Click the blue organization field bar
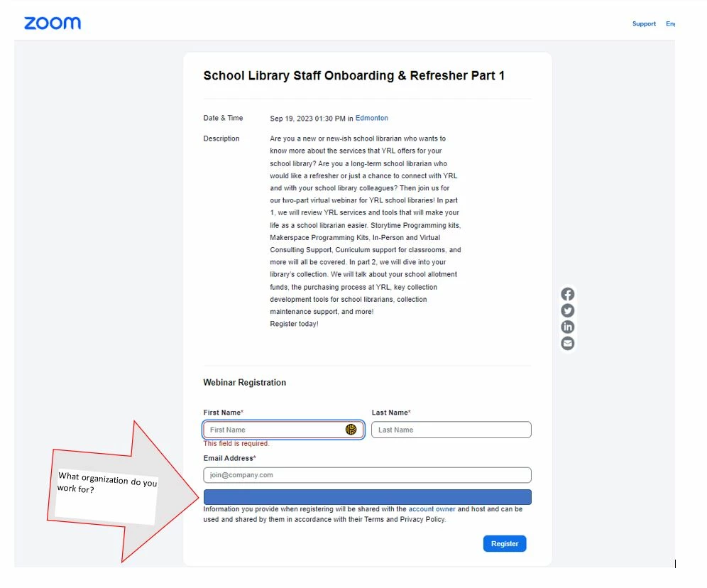Screen dimensions: 707x588 click(x=367, y=497)
